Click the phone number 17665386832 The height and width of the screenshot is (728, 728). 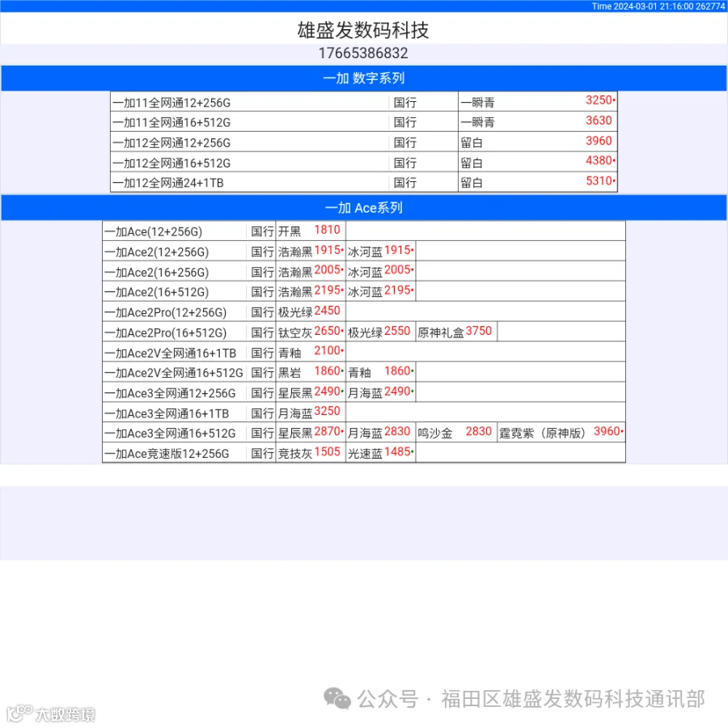[x=363, y=53]
